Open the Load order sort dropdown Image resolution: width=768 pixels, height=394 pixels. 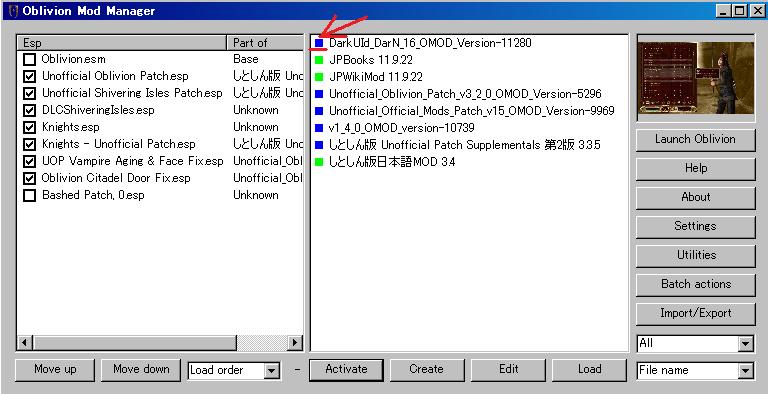pos(272,370)
